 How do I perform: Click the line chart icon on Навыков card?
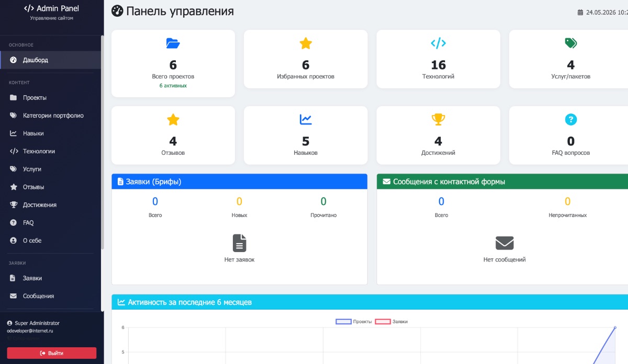click(306, 120)
